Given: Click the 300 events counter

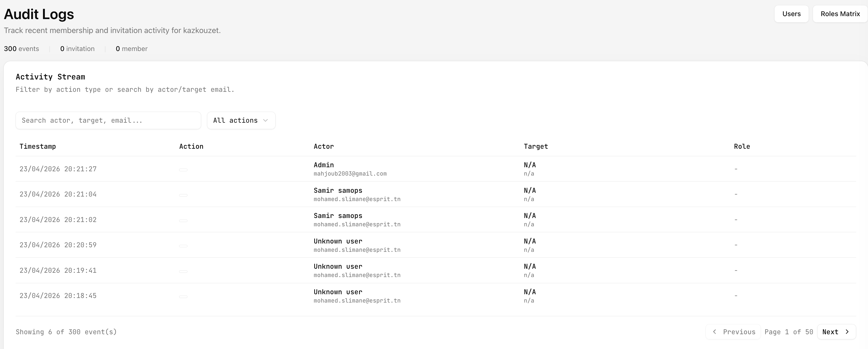Looking at the screenshot, I should (x=21, y=49).
